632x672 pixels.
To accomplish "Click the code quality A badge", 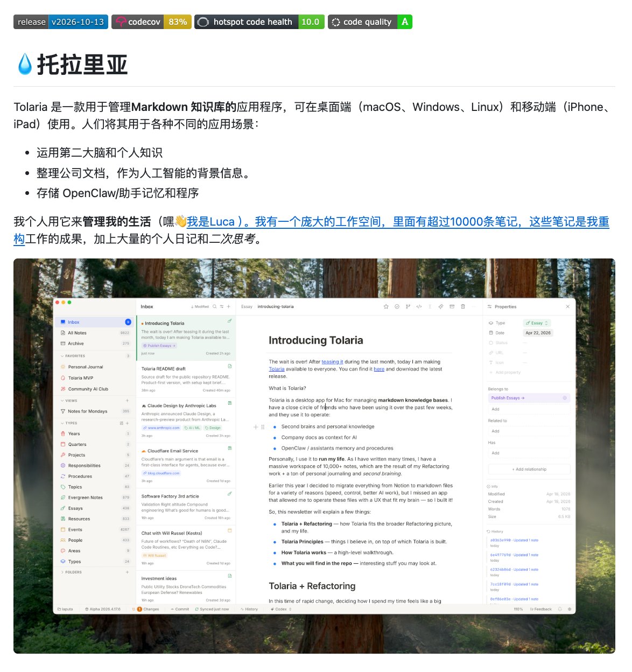I will pos(370,22).
